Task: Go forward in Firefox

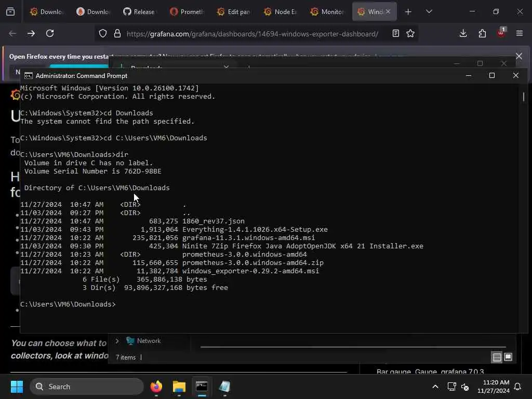Action: tap(31, 33)
